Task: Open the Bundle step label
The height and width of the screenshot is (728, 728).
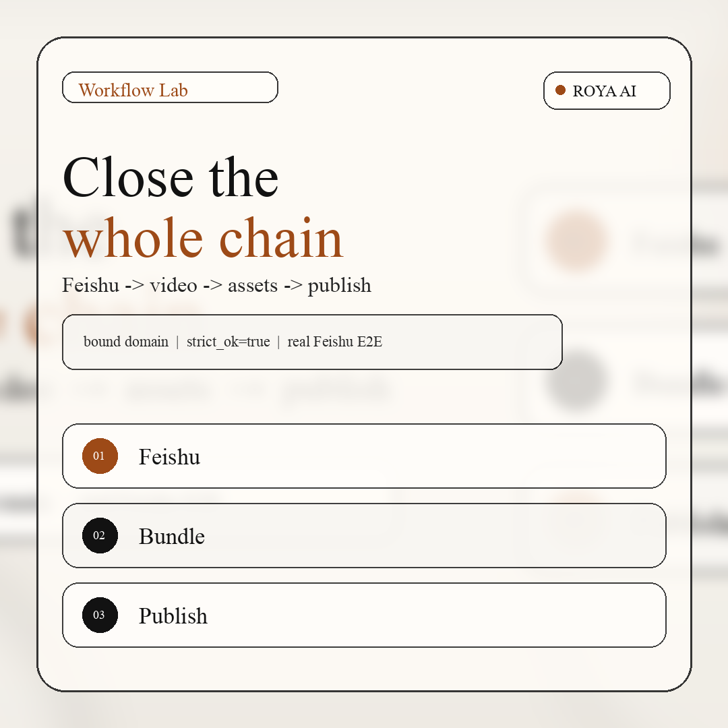Action: point(171,537)
